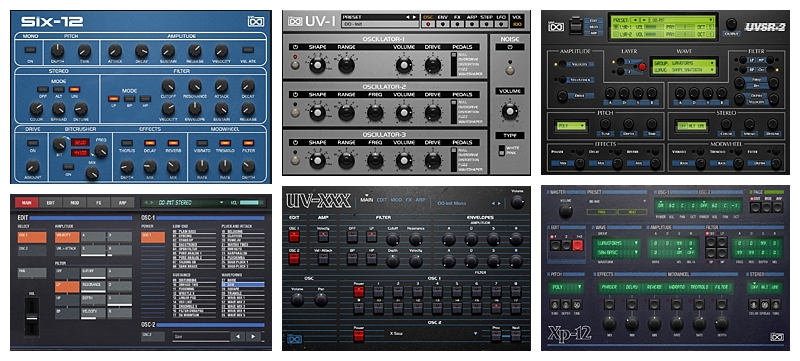Click the UVSR-2 Output knob
This screenshot has width=800, height=361.
[732, 24]
